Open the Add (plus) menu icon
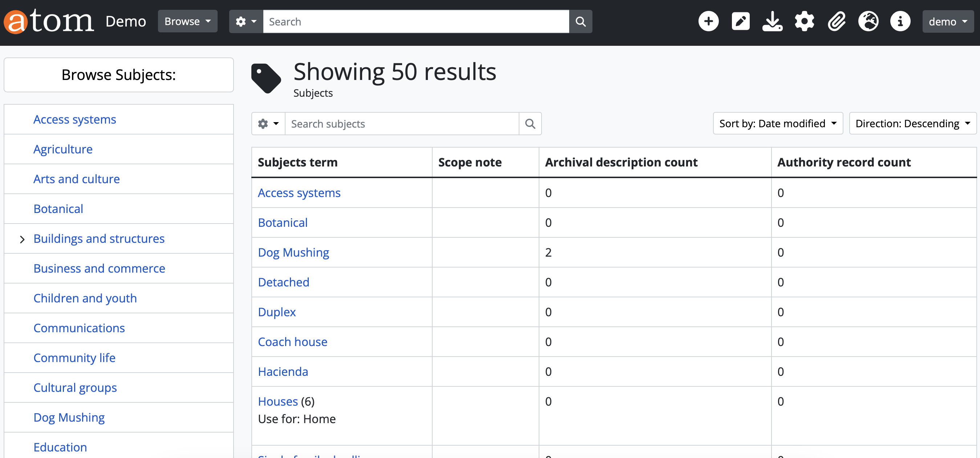Image resolution: width=980 pixels, height=458 pixels. click(x=708, y=21)
